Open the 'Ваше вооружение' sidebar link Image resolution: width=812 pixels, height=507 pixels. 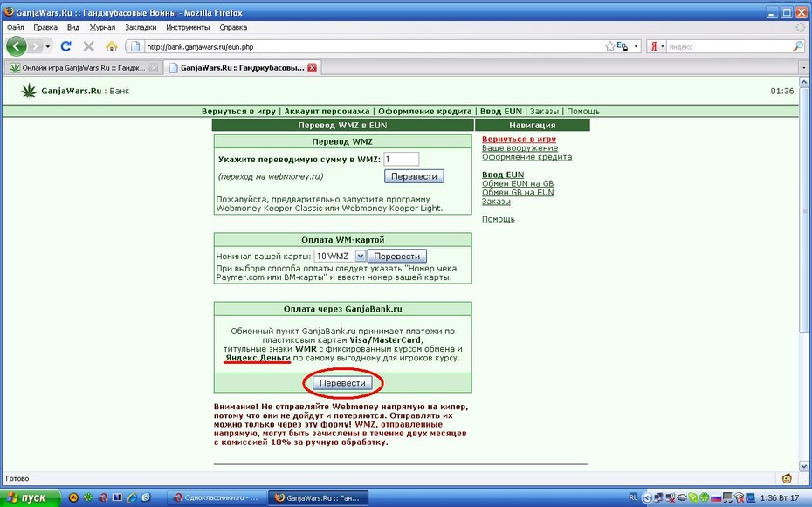click(x=520, y=148)
